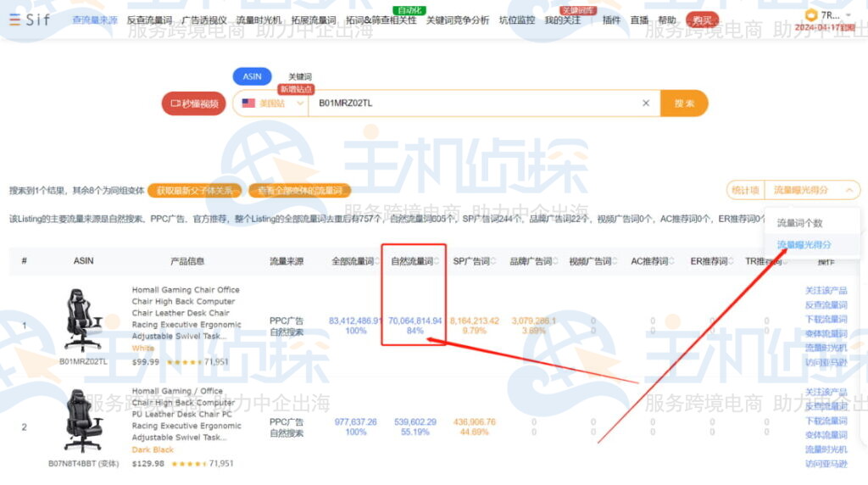This screenshot has width=868, height=485.
Task: Open the hamburger menu beside Sif logo
Action: click(x=14, y=20)
